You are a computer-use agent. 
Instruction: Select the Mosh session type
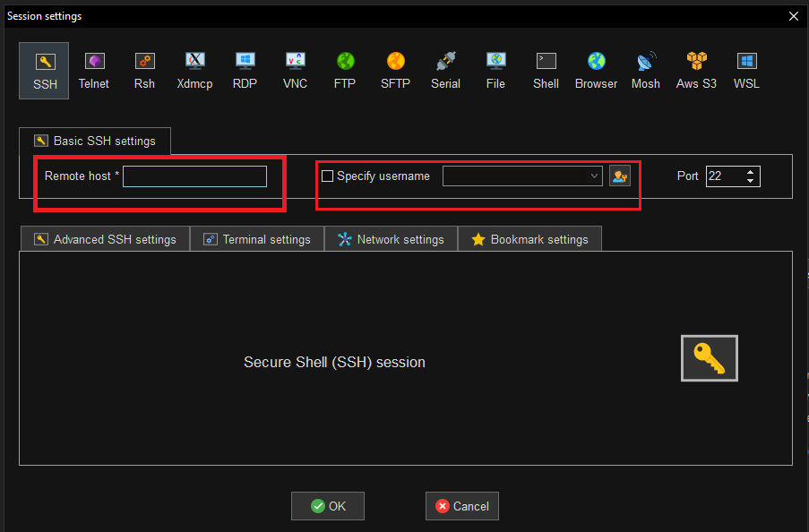click(645, 70)
